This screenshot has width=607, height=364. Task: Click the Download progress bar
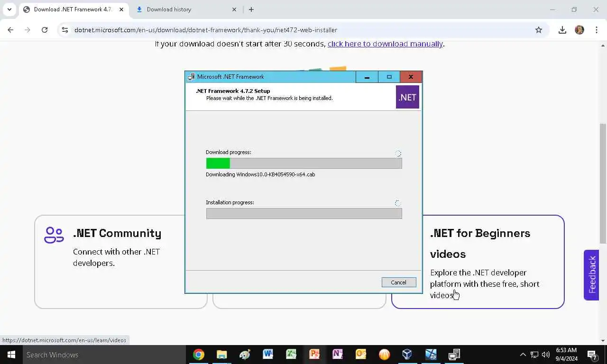(304, 163)
